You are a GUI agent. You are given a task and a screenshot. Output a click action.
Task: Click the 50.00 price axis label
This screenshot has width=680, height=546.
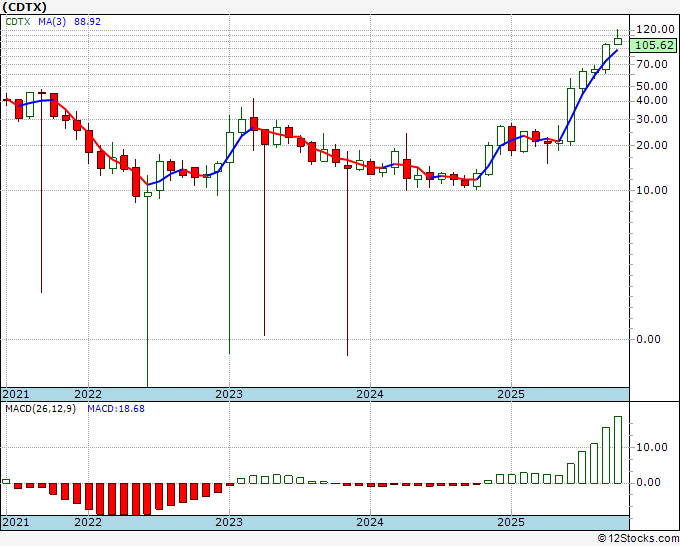(652, 86)
